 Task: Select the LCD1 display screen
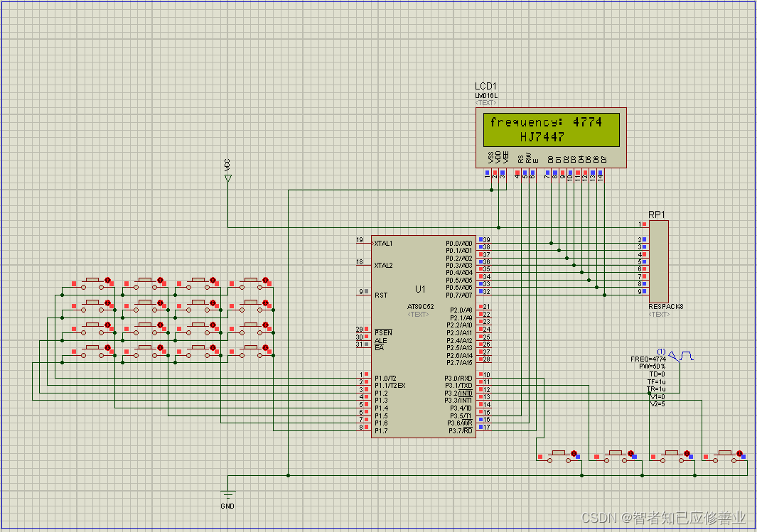pyautogui.click(x=552, y=130)
